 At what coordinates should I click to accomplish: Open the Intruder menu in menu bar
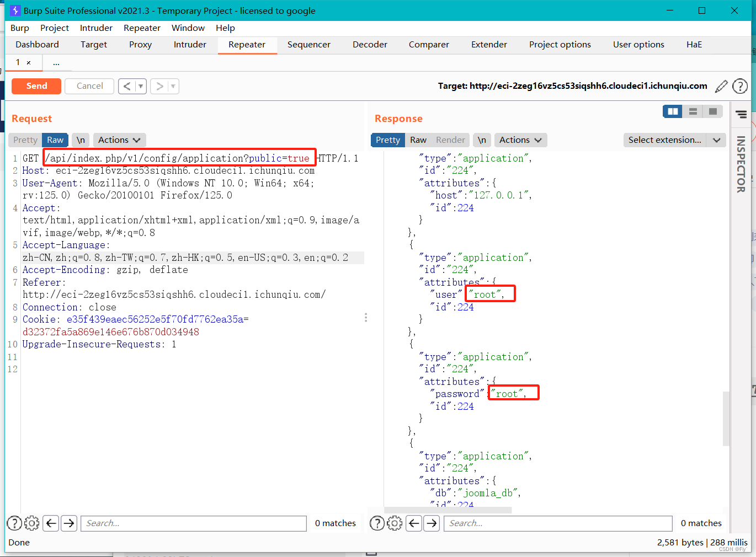point(96,28)
